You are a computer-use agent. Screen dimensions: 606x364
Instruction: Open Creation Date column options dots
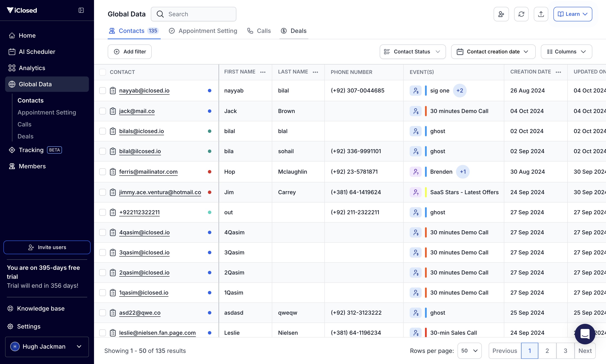click(x=558, y=72)
